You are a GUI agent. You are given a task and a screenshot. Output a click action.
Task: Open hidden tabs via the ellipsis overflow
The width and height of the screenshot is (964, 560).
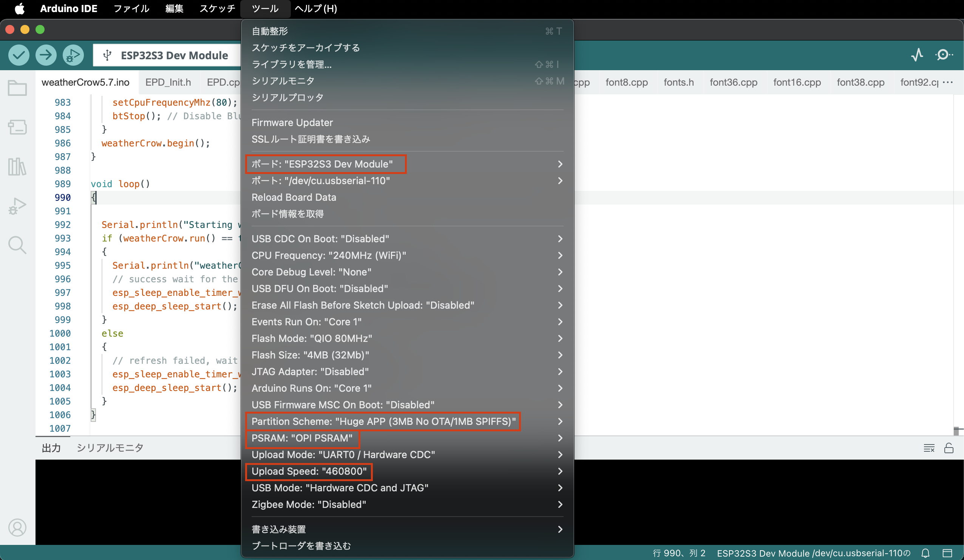tap(947, 83)
